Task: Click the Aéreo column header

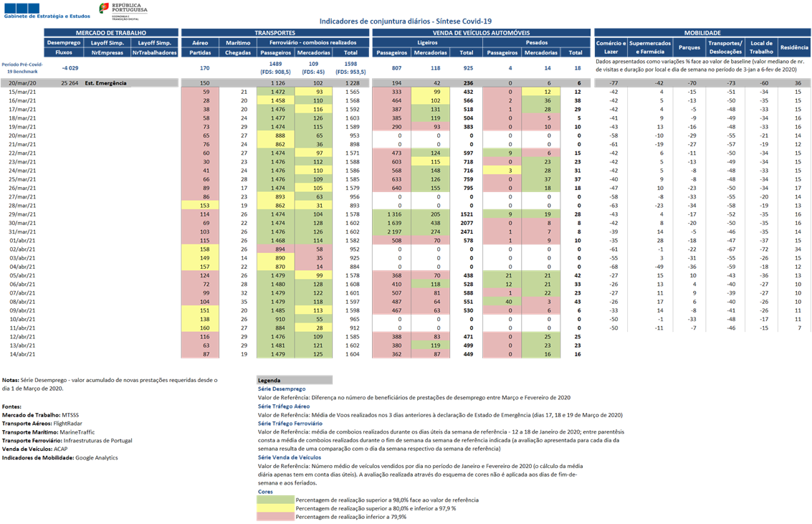Action: pos(200,42)
